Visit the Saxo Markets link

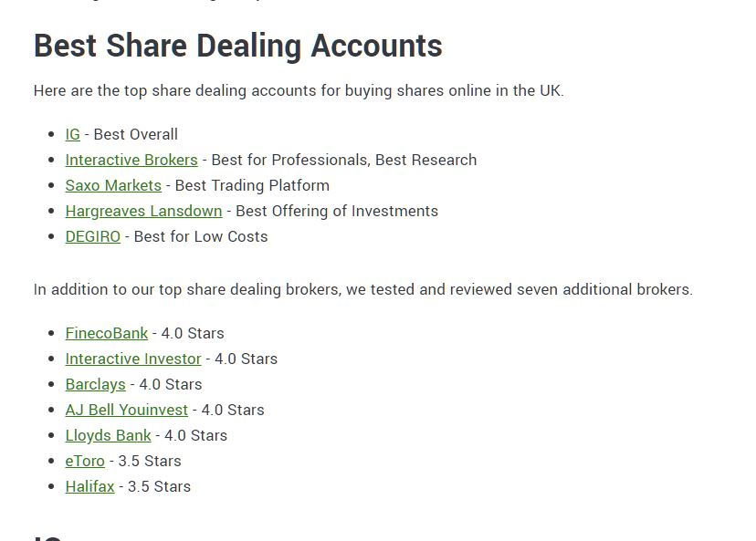(113, 185)
